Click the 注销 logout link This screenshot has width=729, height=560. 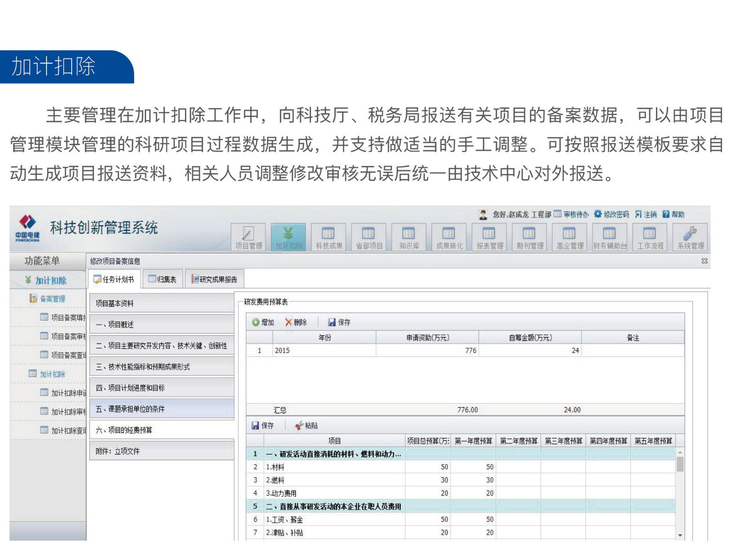pos(646,214)
